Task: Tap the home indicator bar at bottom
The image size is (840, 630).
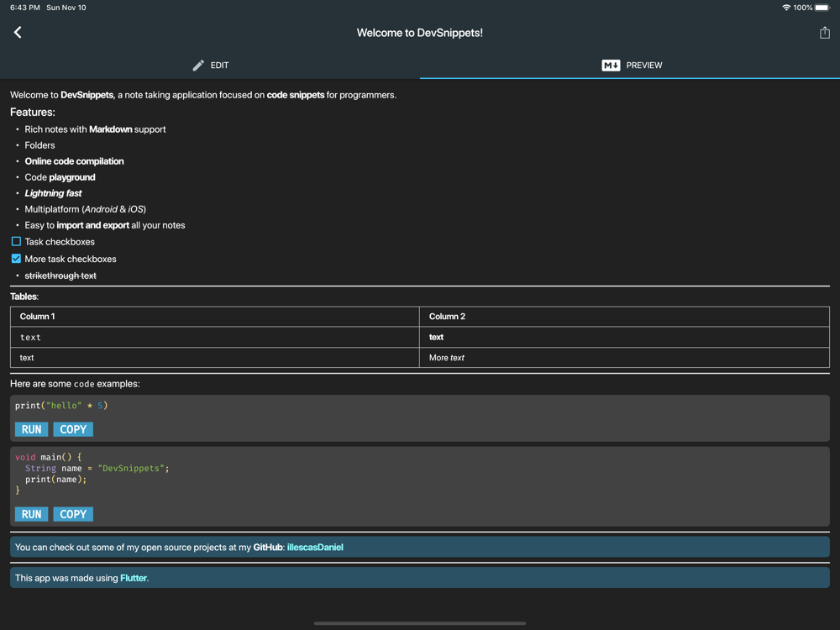Action: click(420, 623)
